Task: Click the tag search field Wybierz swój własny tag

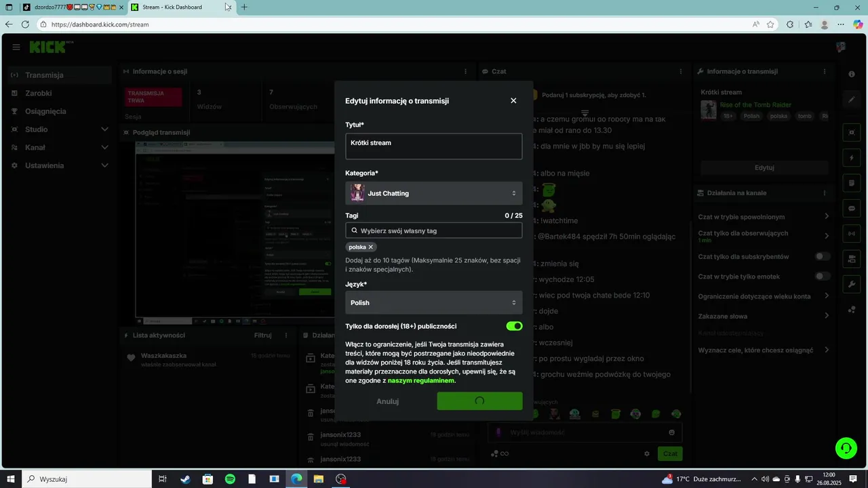Action: point(433,230)
